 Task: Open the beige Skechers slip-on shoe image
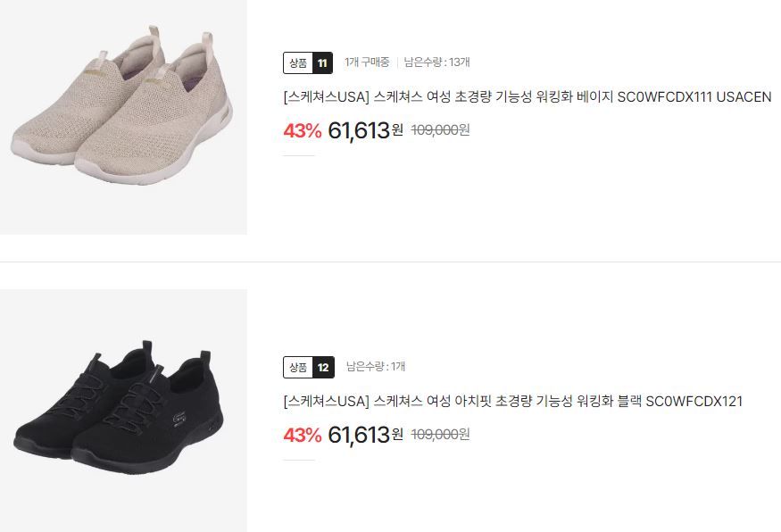pos(123,117)
